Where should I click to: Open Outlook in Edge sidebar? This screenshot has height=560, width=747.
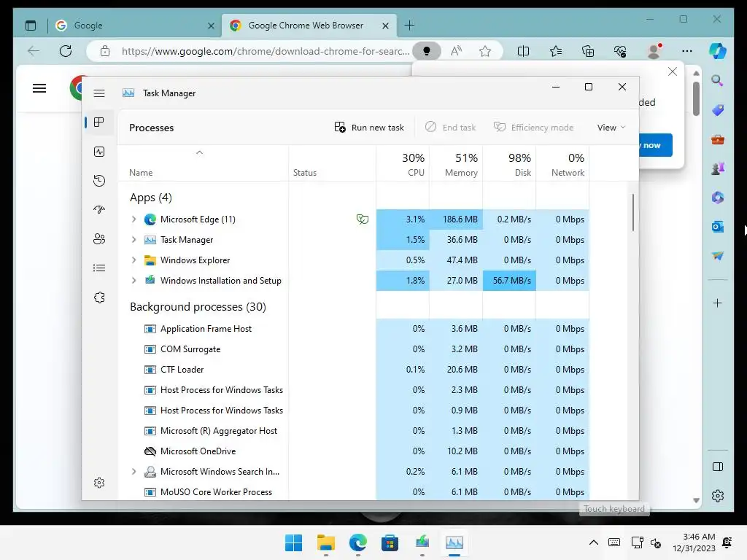718,227
